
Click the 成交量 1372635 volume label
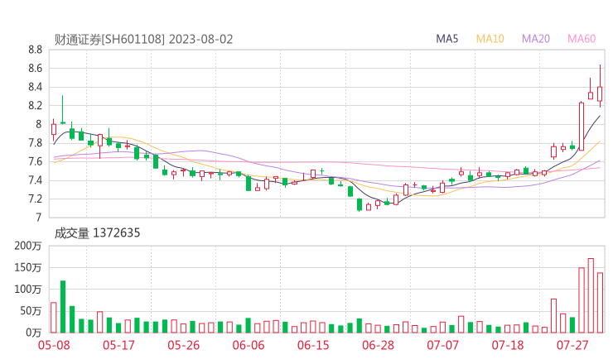tap(97, 233)
